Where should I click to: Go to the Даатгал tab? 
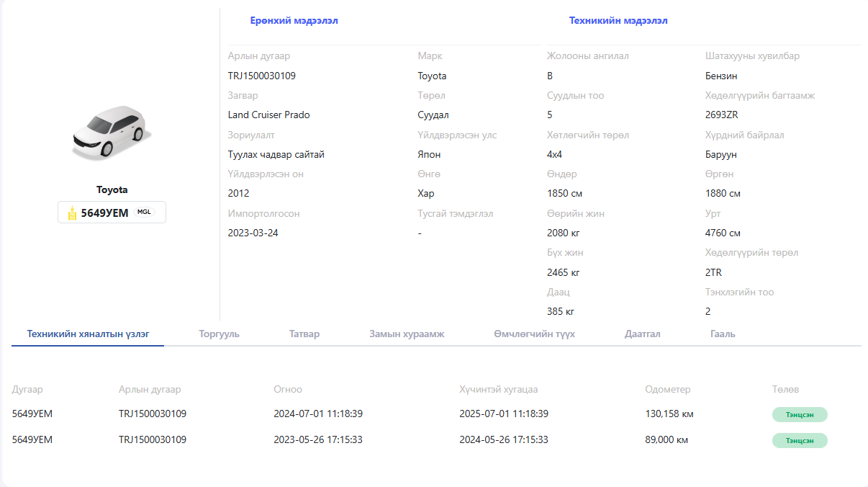point(642,334)
